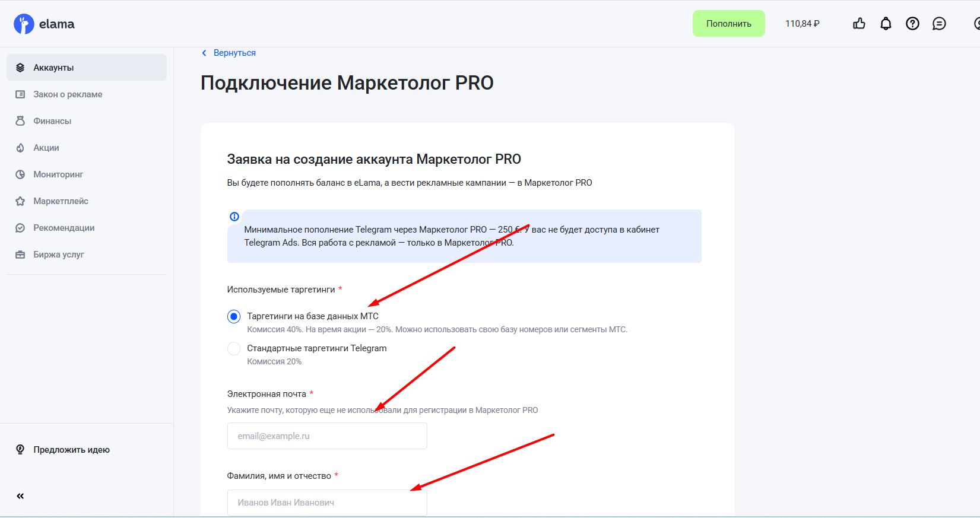Image resolution: width=980 pixels, height=518 pixels.
Task: Open the Маркетплейс menu item
Action: click(x=87, y=201)
